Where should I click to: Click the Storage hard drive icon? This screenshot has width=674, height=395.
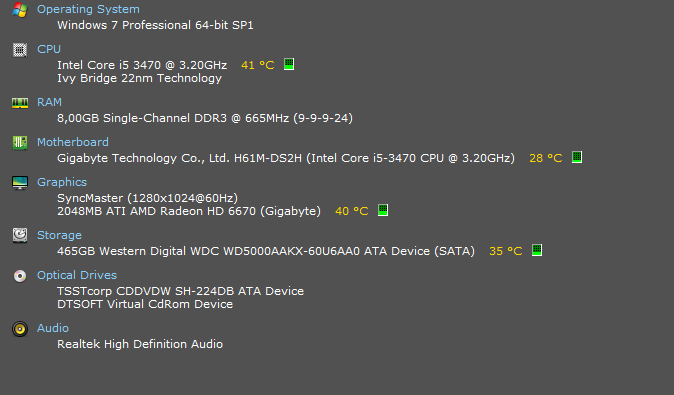pos(20,236)
